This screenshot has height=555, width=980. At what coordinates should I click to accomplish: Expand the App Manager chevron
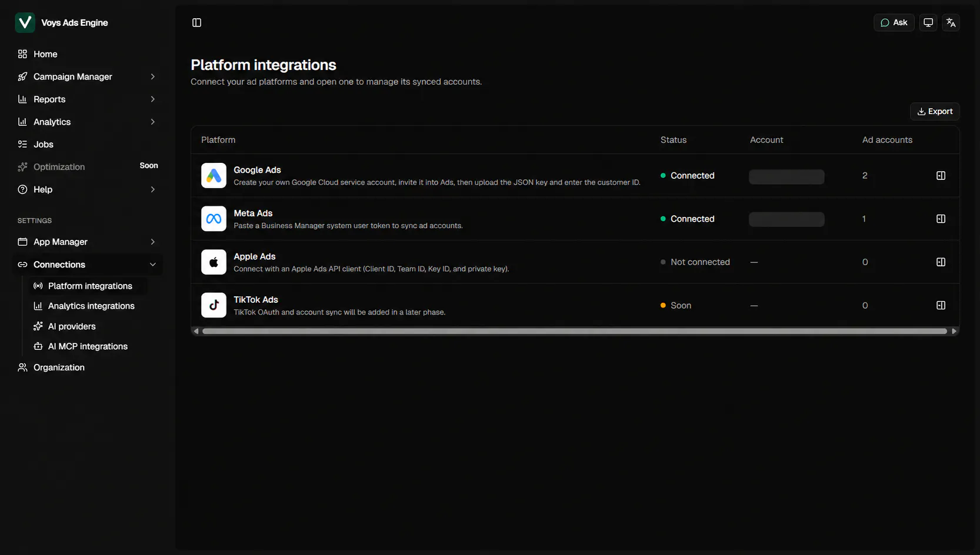(153, 242)
